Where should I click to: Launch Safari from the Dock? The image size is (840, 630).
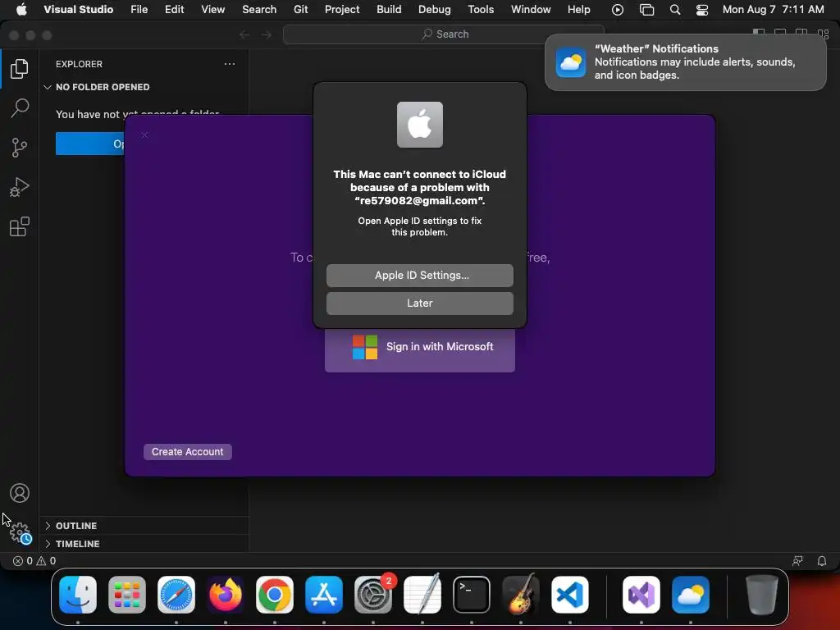click(176, 595)
